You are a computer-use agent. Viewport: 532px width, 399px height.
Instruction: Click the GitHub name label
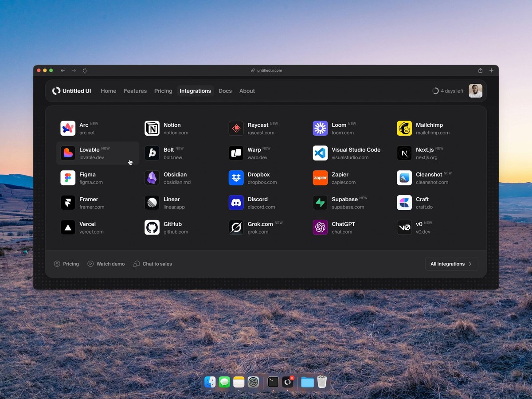click(x=172, y=224)
